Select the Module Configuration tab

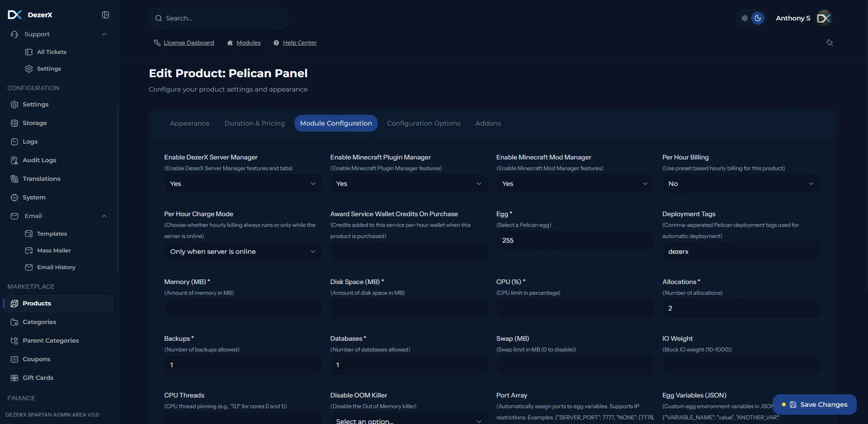(336, 123)
